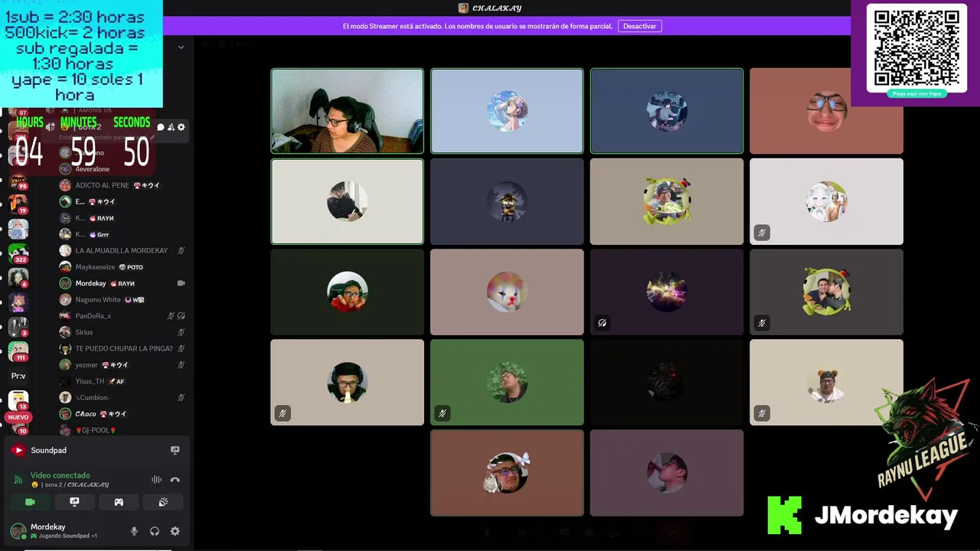Focus the purple galaxy avatar tile
Image resolution: width=980 pixels, height=551 pixels.
(666, 292)
